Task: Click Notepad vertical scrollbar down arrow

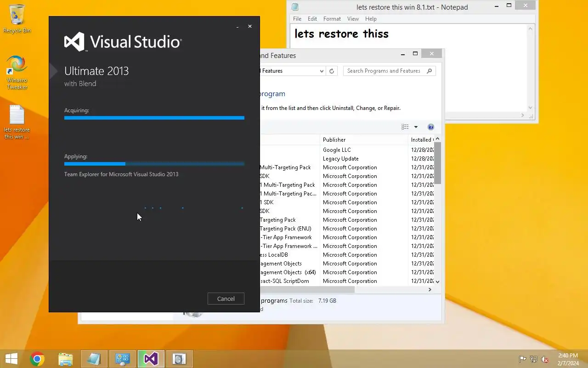Action: [530, 108]
